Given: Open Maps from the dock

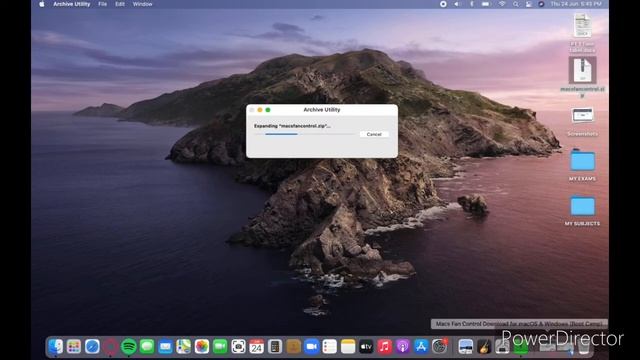Looking at the screenshot, I should (x=184, y=347).
